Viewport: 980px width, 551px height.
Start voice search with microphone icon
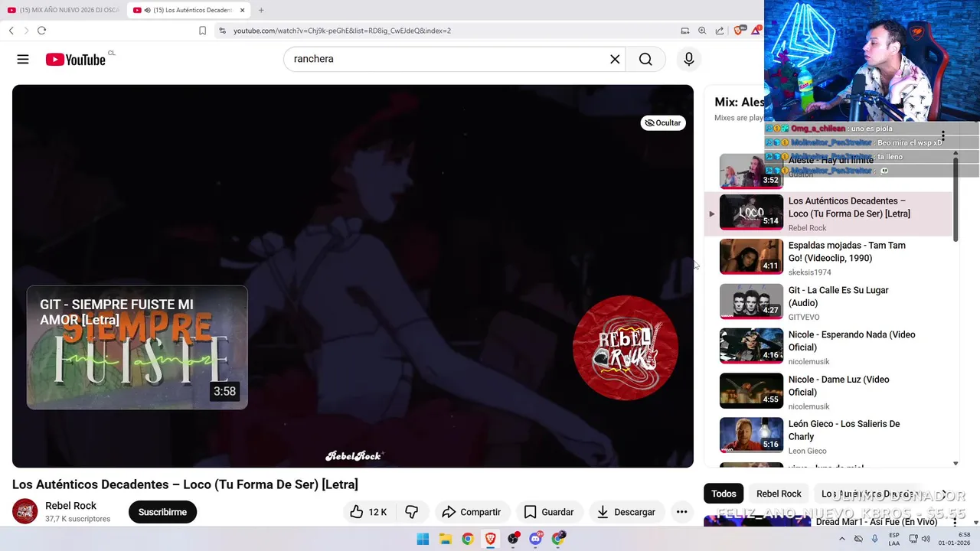pyautogui.click(x=689, y=59)
